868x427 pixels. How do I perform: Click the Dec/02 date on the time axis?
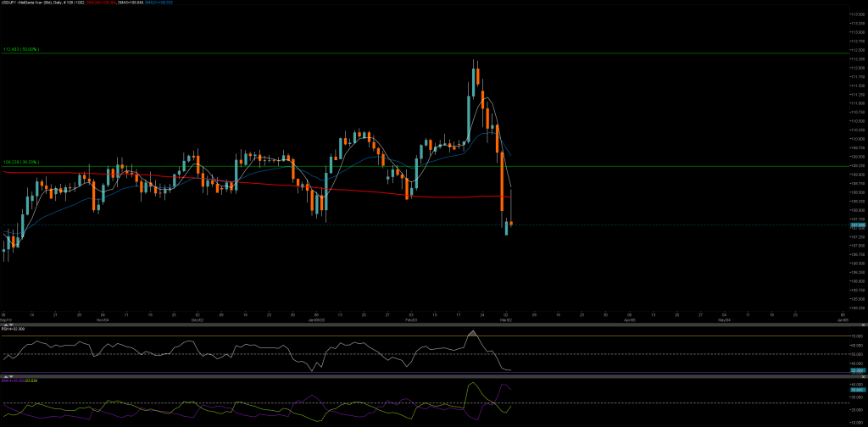[197, 320]
